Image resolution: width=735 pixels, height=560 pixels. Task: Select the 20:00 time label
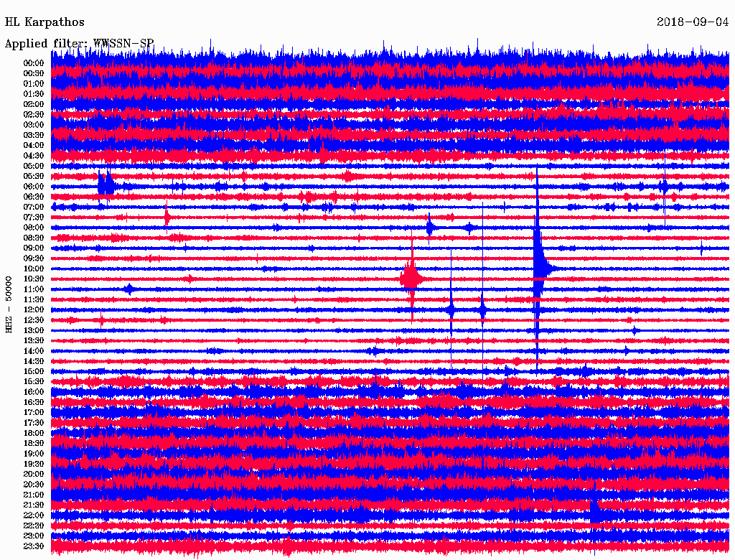(34, 475)
